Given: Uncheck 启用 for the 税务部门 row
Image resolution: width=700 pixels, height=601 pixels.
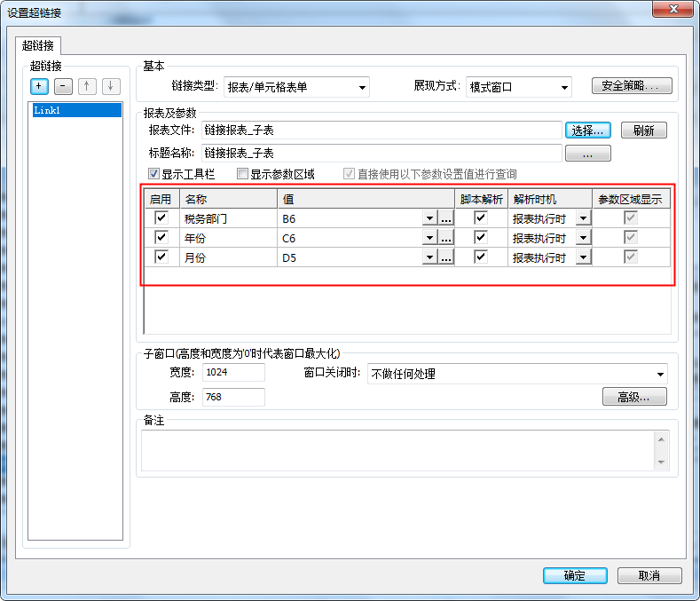Looking at the screenshot, I should pos(161,217).
